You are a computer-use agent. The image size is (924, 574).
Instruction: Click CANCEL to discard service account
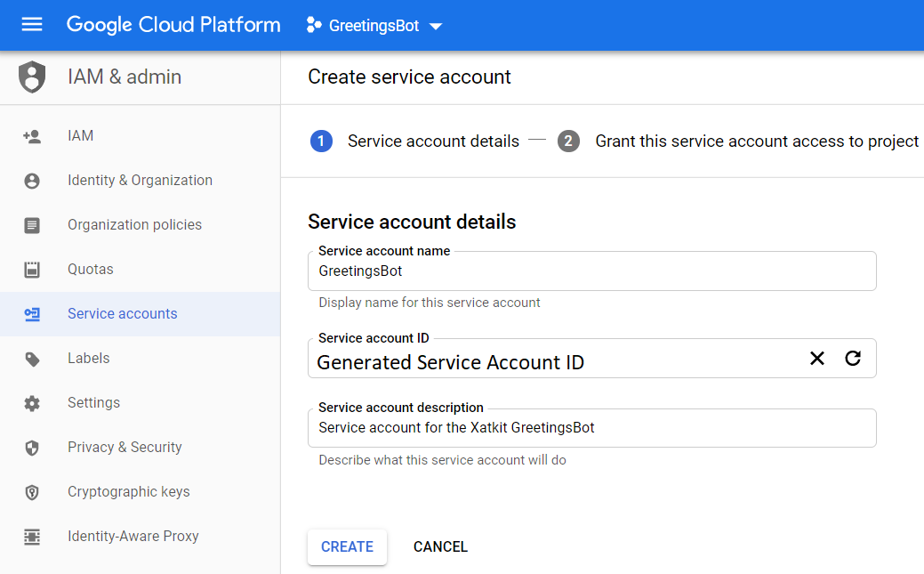(440, 547)
